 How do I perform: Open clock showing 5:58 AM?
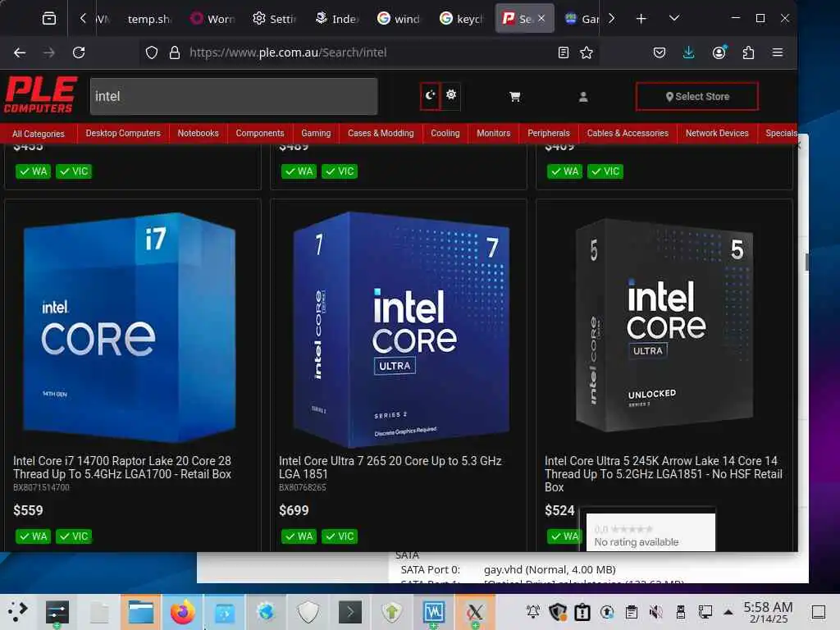(x=768, y=612)
